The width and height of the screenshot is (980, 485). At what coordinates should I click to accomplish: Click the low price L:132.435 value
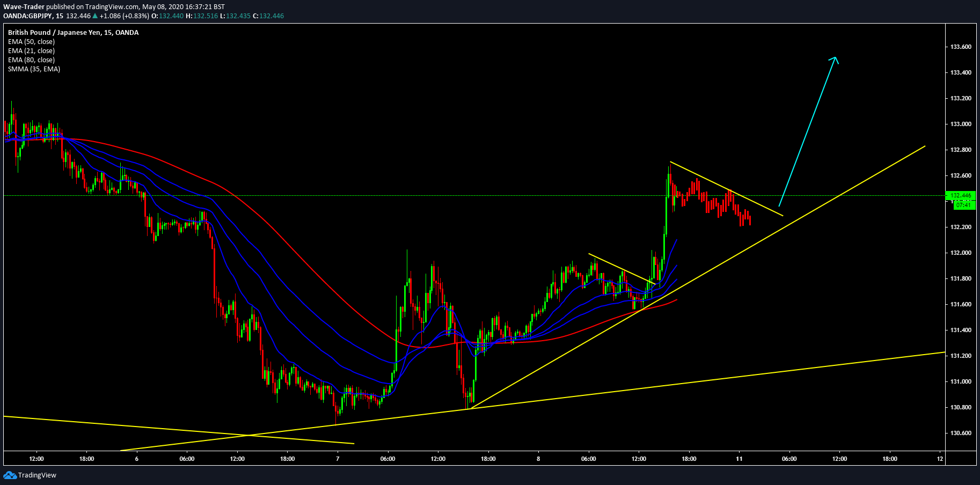point(235,16)
